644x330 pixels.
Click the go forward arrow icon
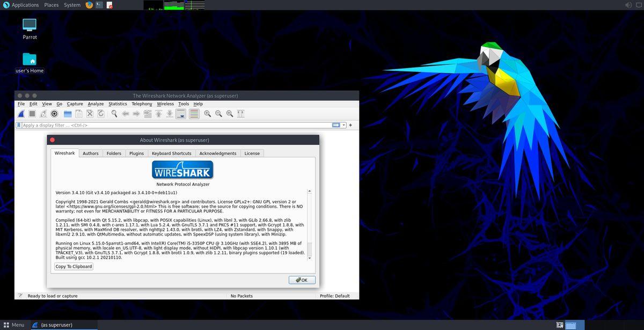pos(136,114)
